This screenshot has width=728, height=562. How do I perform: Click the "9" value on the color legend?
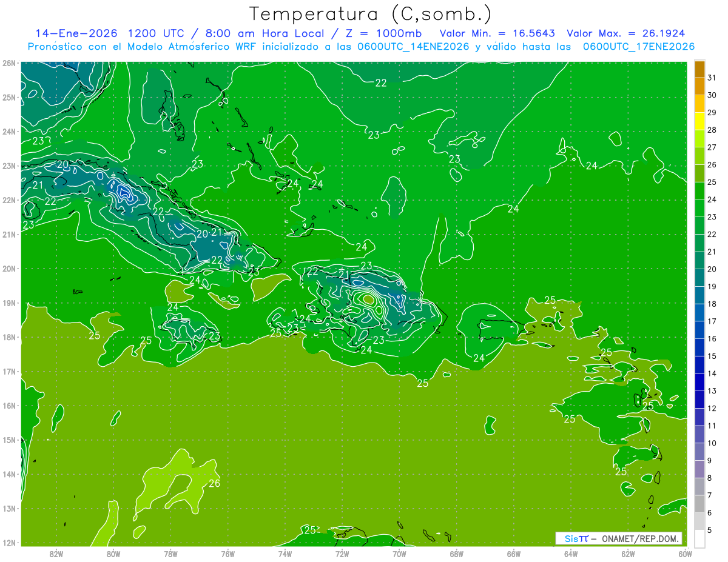tap(710, 460)
